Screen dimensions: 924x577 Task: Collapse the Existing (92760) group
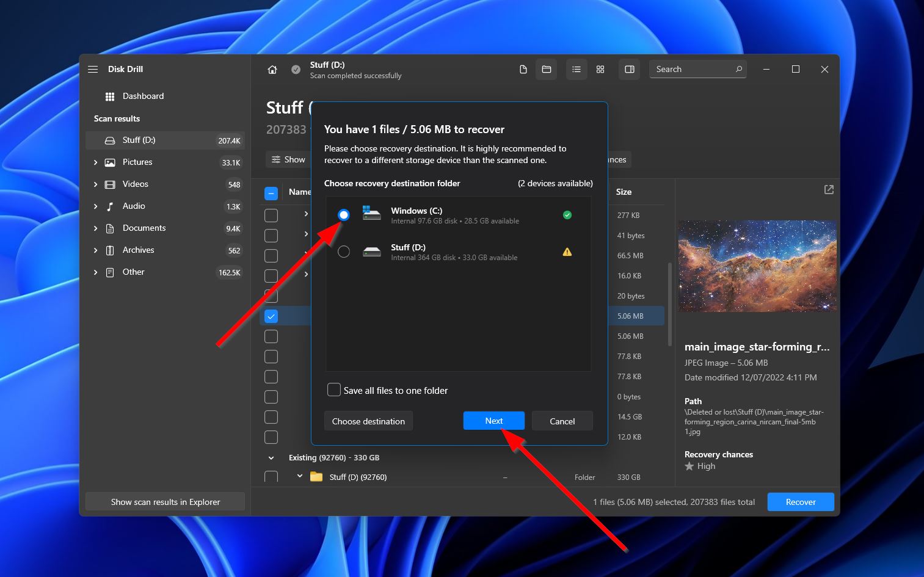tap(271, 458)
